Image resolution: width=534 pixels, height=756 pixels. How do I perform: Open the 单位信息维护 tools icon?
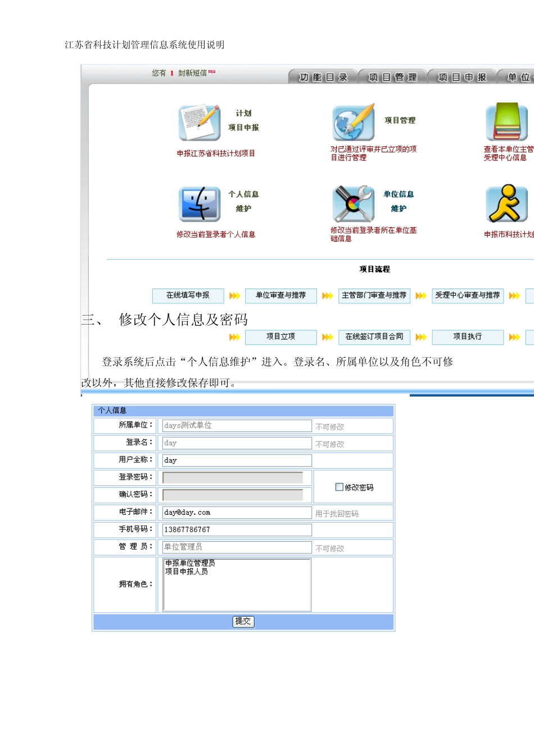pos(354,204)
